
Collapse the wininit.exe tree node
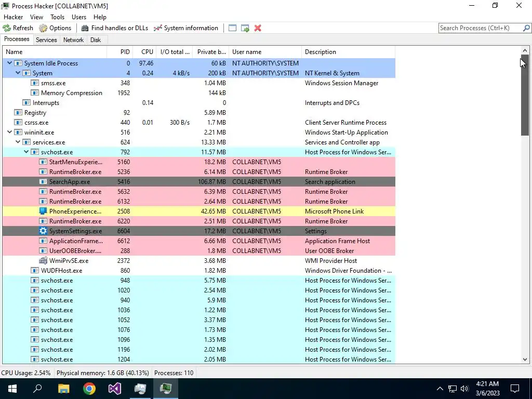10,132
